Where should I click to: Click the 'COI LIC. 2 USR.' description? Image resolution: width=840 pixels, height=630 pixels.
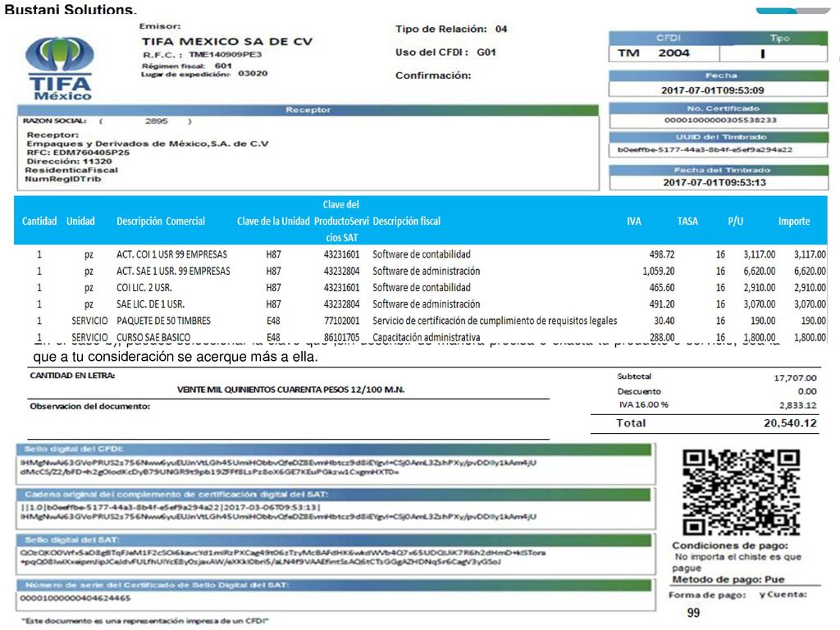[144, 288]
